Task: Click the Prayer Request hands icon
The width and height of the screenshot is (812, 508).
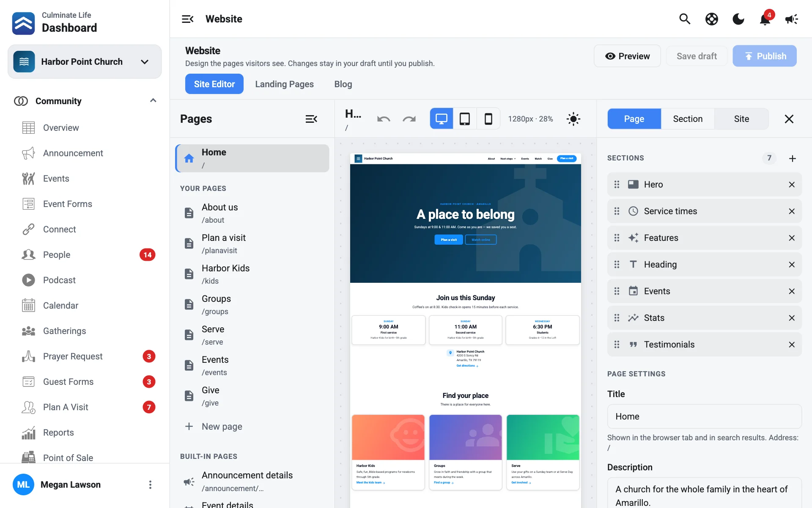Action: pos(28,356)
